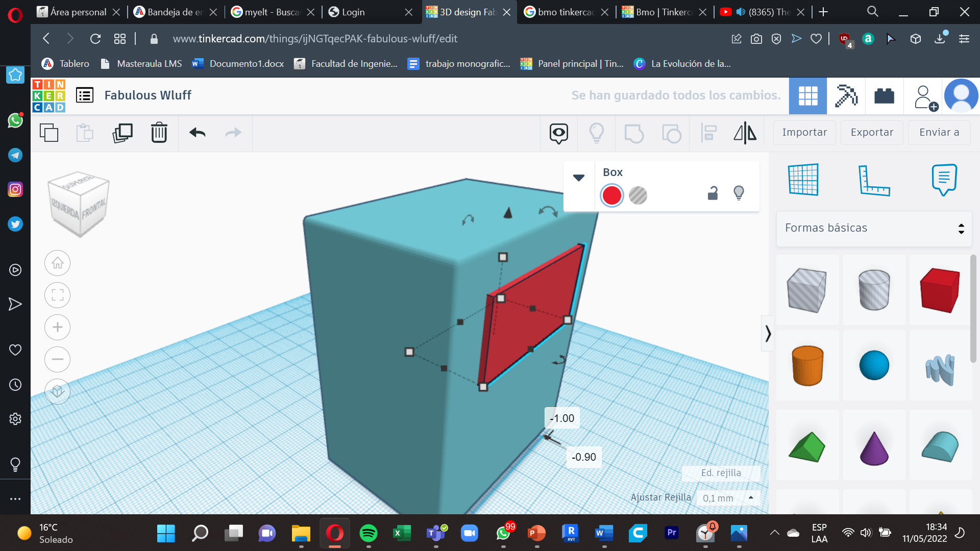Open the Ajustar Rejilla 0,1 mm dropdown

(x=728, y=498)
